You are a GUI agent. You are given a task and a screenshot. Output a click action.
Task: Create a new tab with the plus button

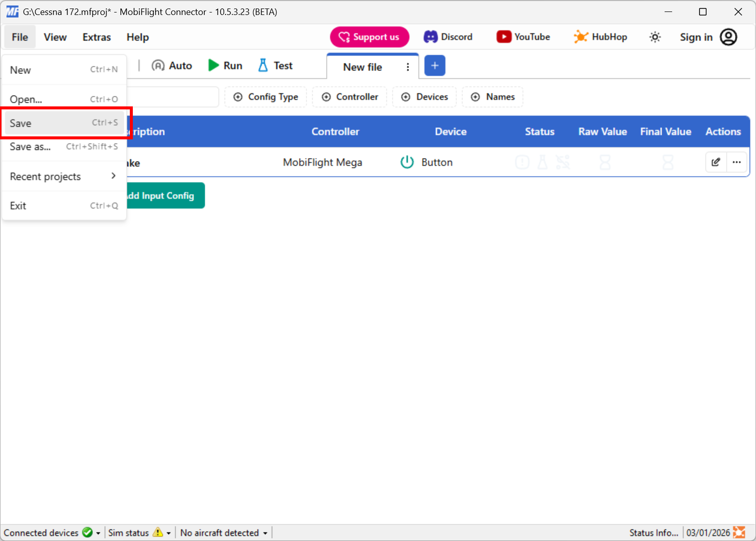(x=434, y=65)
